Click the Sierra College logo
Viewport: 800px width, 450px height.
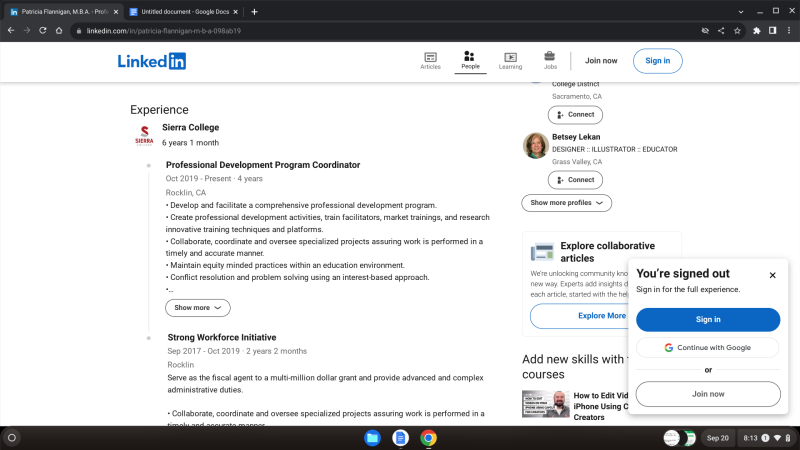pyautogui.click(x=144, y=135)
